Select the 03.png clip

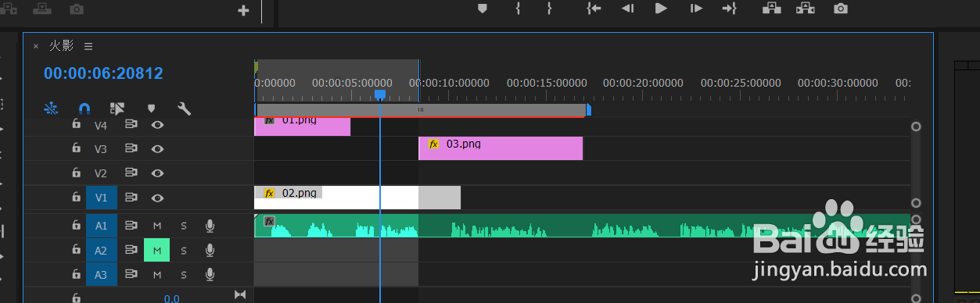[x=501, y=148]
